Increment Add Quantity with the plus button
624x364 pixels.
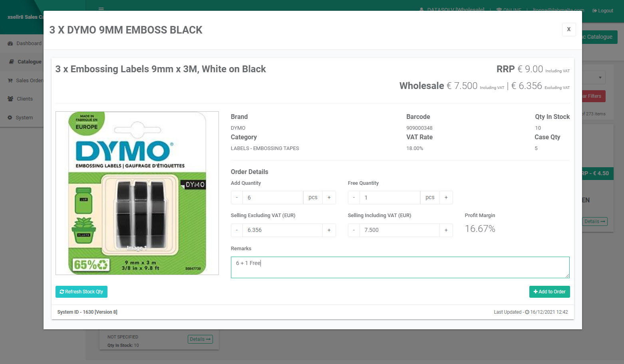[x=329, y=197]
